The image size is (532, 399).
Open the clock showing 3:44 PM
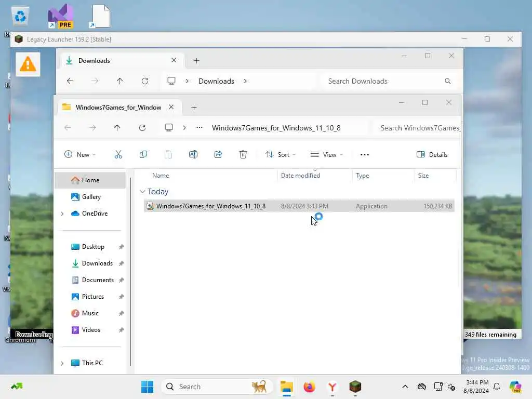tap(476, 387)
